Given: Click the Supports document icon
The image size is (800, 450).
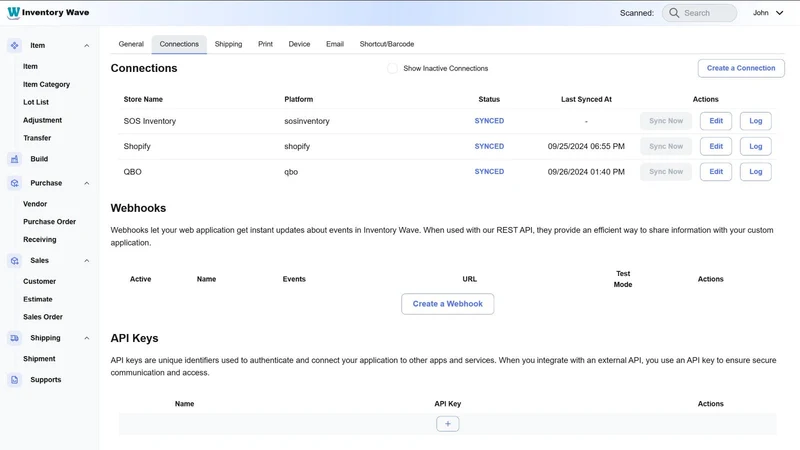Looking at the screenshot, I should [x=14, y=380].
